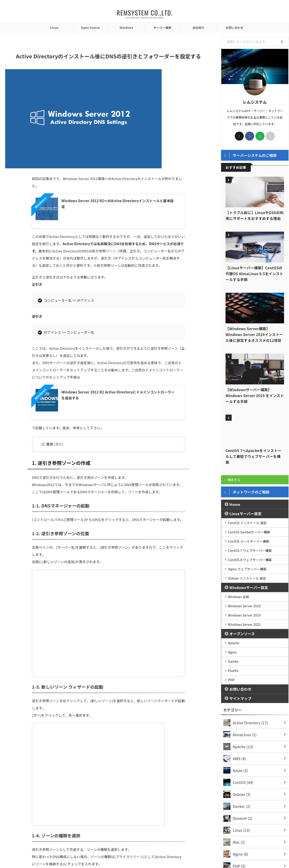Image resolution: width=289 pixels, height=868 pixels.
Task: Expand the AlmaLinux (1) chevron
Action: point(285,735)
